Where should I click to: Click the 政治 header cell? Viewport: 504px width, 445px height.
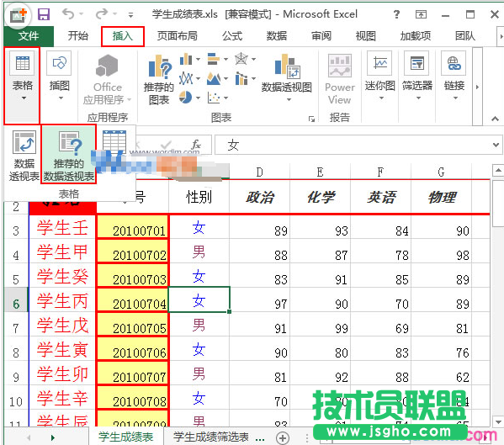pos(260,197)
